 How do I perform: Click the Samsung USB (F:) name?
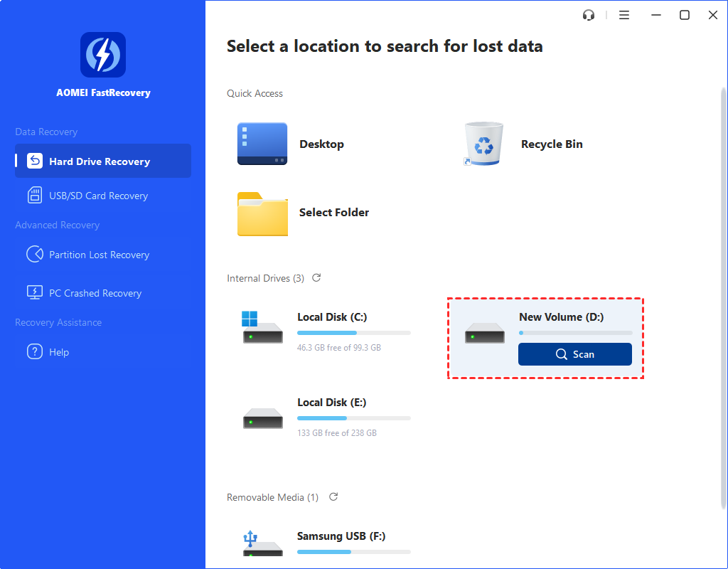[x=341, y=536]
